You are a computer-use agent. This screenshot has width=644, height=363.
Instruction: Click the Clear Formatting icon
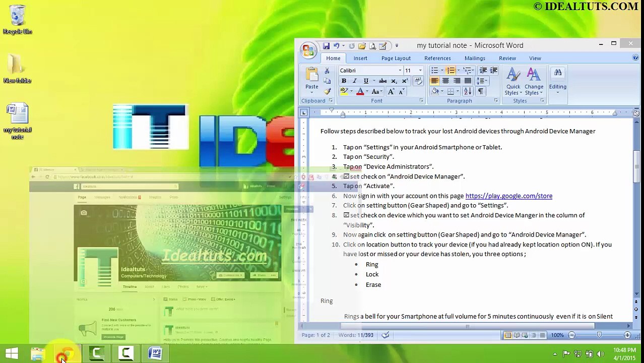[x=418, y=81]
